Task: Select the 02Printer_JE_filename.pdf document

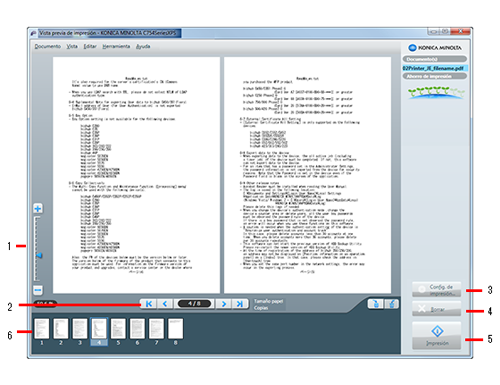Action: [x=435, y=68]
